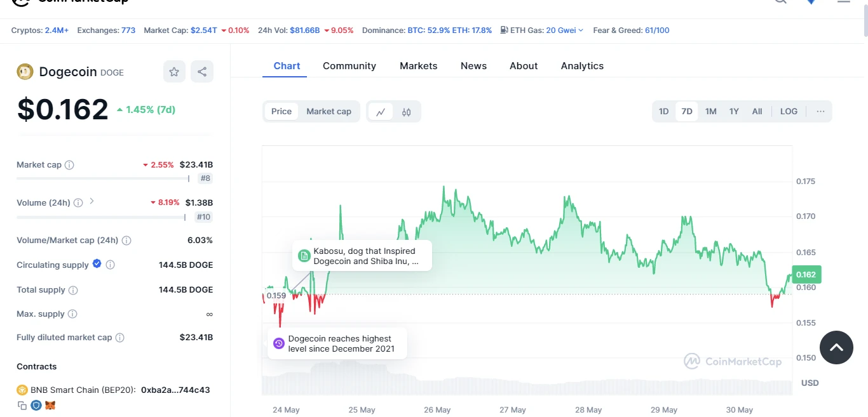Click the 0xba2a...744c43 contract address

tap(175, 390)
